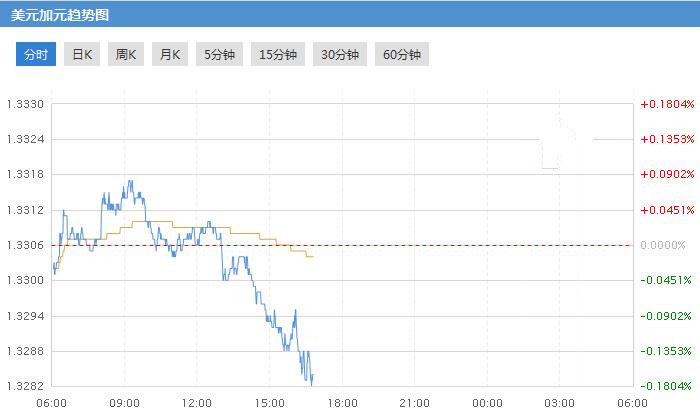Viewport: 700px width, 418px height.
Task: Click the 1.3306 price axis label
Action: pyautogui.click(x=25, y=245)
